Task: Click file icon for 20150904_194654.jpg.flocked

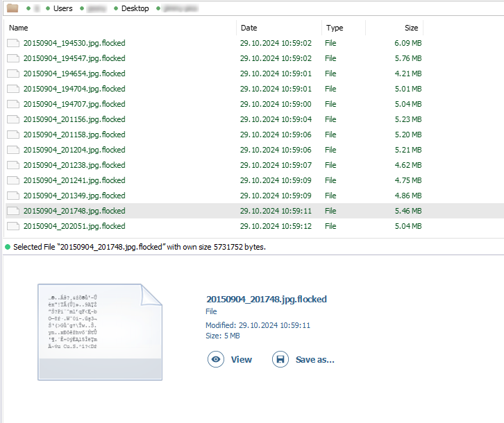Action: point(13,74)
